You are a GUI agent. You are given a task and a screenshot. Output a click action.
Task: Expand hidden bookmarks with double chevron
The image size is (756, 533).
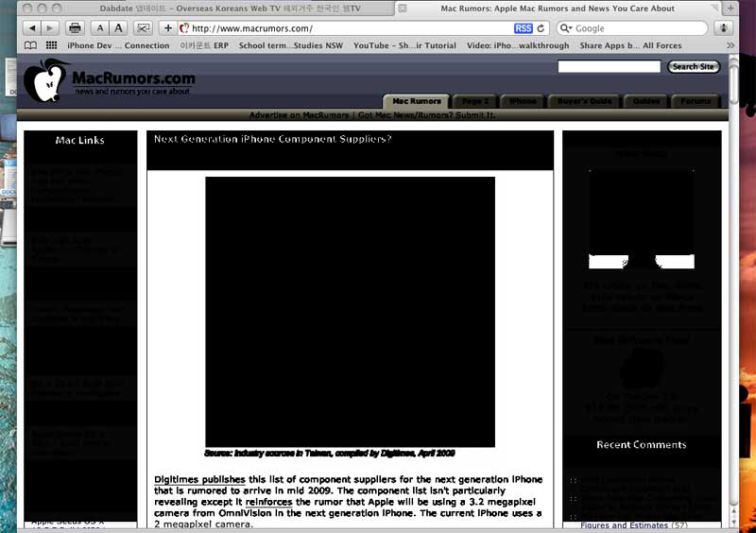click(730, 45)
